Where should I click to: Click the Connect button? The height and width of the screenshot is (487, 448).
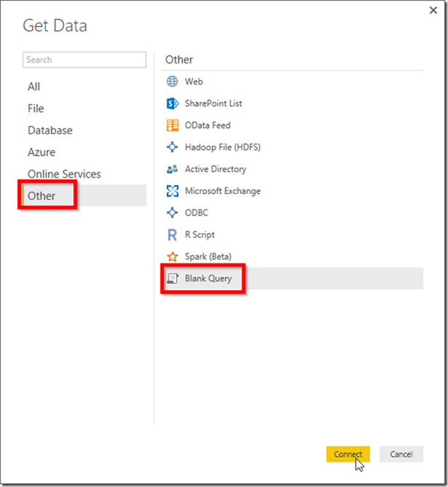pyautogui.click(x=347, y=454)
